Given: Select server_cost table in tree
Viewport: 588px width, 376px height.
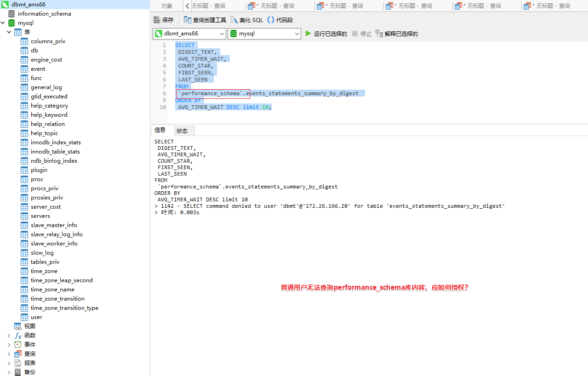Looking at the screenshot, I should pos(46,207).
